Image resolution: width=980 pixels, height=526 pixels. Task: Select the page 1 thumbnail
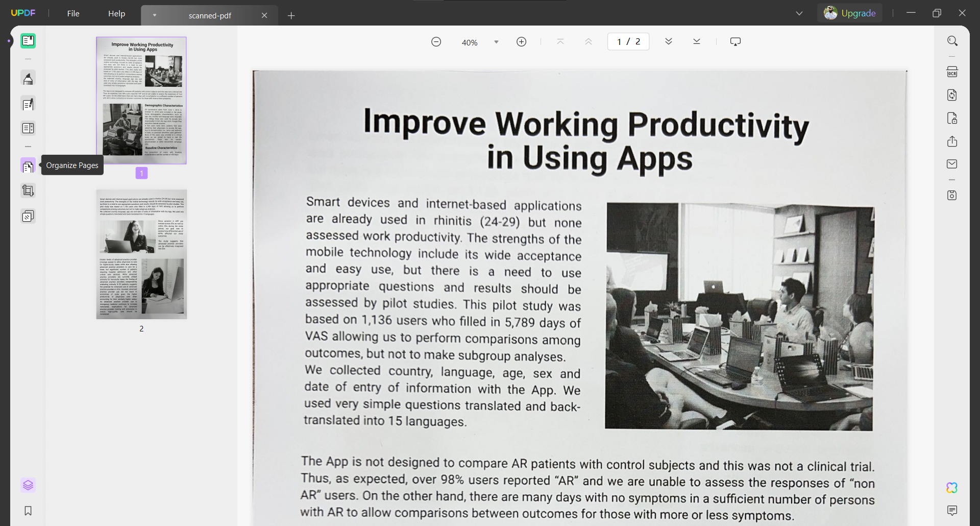point(141,100)
